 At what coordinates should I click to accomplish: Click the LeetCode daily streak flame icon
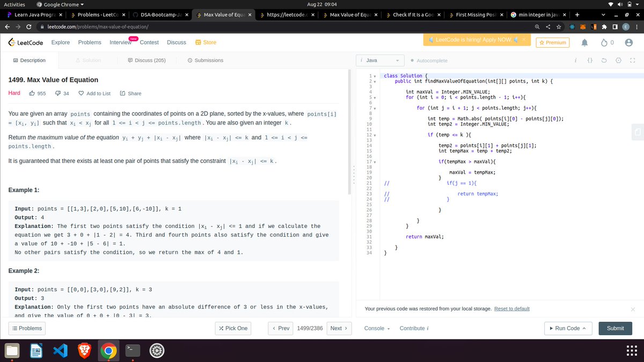click(605, 42)
